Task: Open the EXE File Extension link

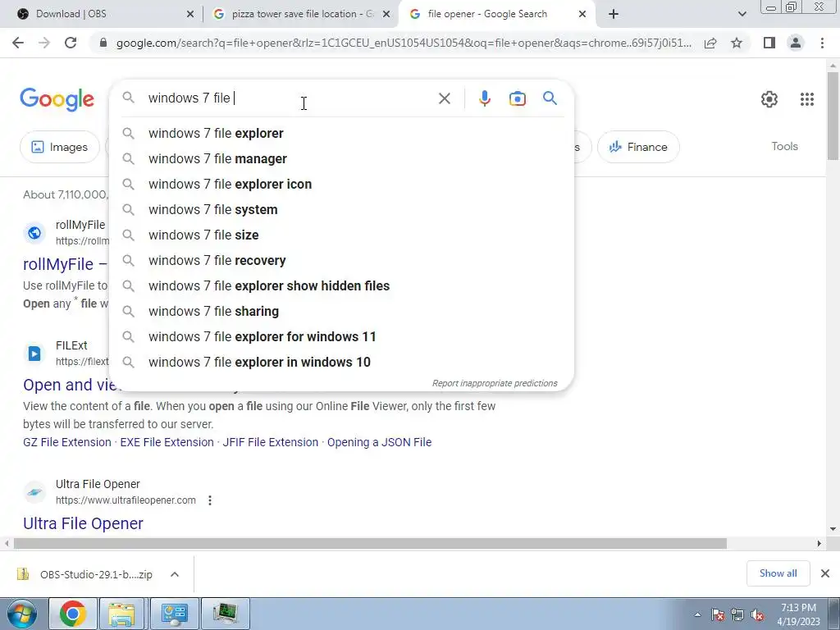Action: 167,442
